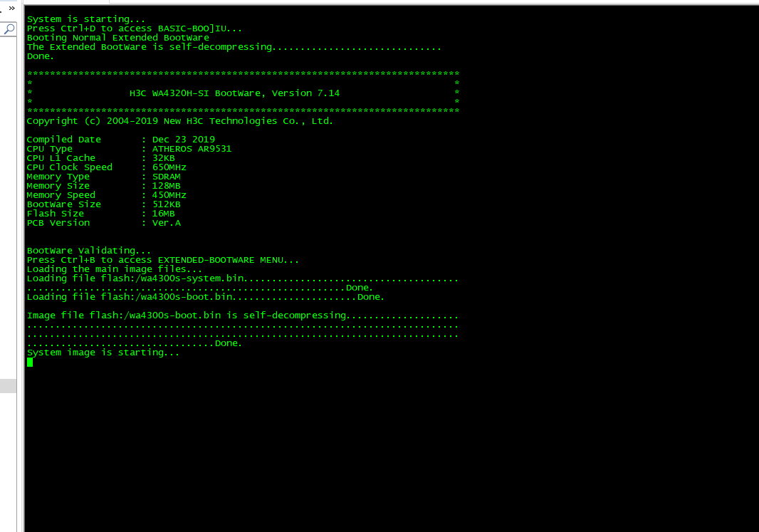Click Memory Size value '128MB'
Screen dimensions: 759x532
(167, 186)
